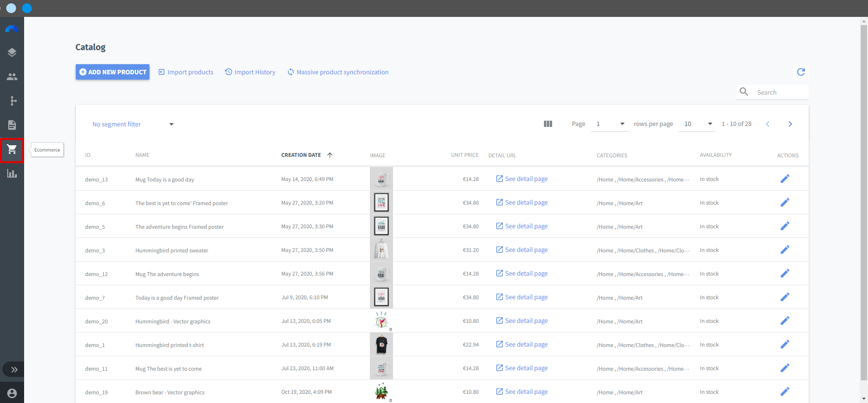The image size is (868, 403).
Task: Click the Availability column header
Action: 716,155
